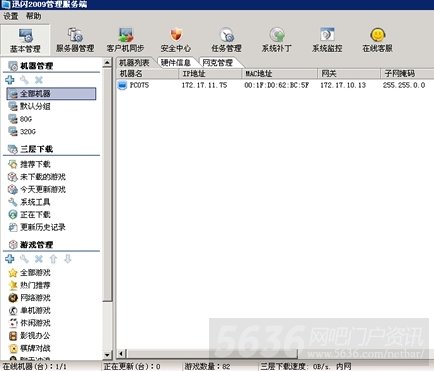Viewport: 434px width, 371px height.
Task: Open the 帮助 menu
Action: click(34, 16)
